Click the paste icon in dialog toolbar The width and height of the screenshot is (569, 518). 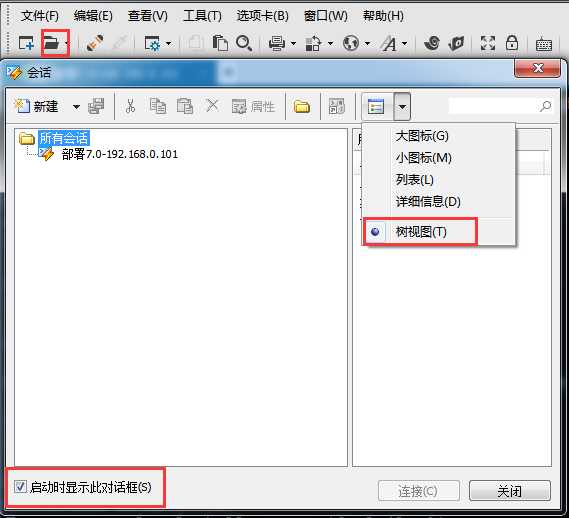185,106
